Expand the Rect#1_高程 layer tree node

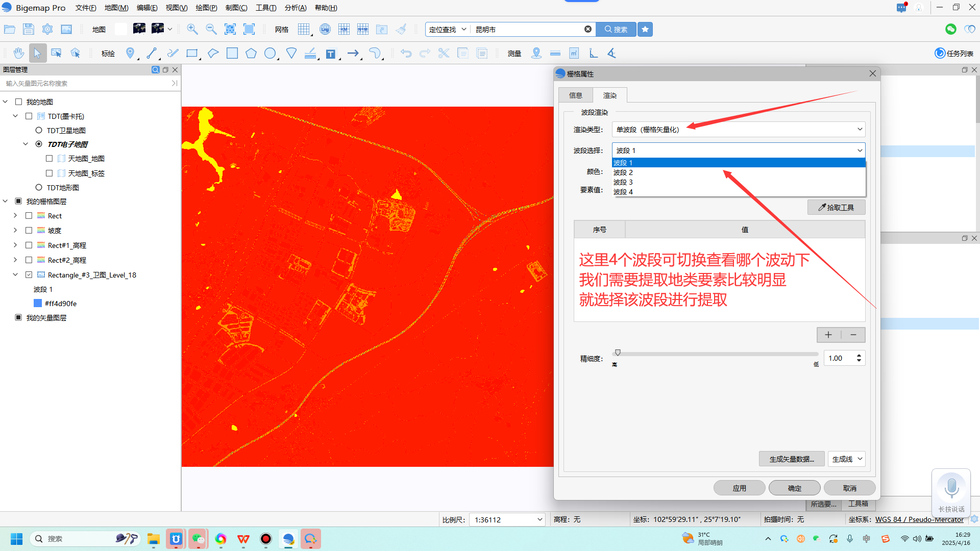(x=15, y=245)
